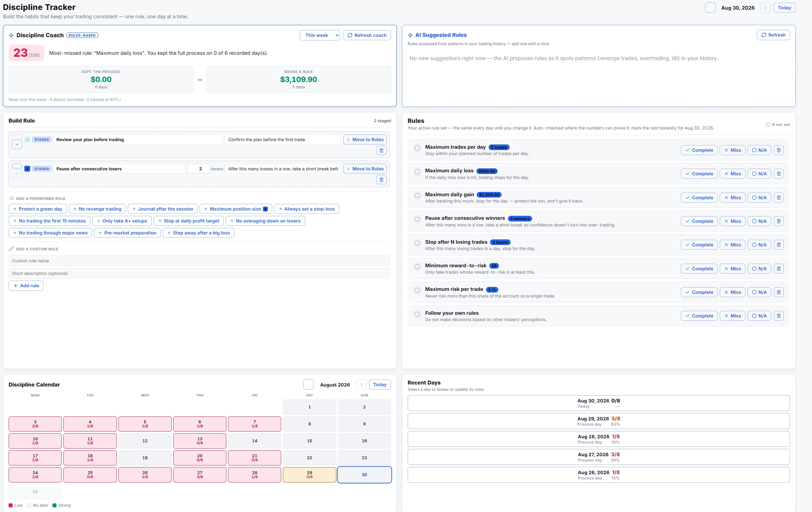Toggle status circle for Maximum daily gain
Screen dimensions: 812x512
coord(417,196)
